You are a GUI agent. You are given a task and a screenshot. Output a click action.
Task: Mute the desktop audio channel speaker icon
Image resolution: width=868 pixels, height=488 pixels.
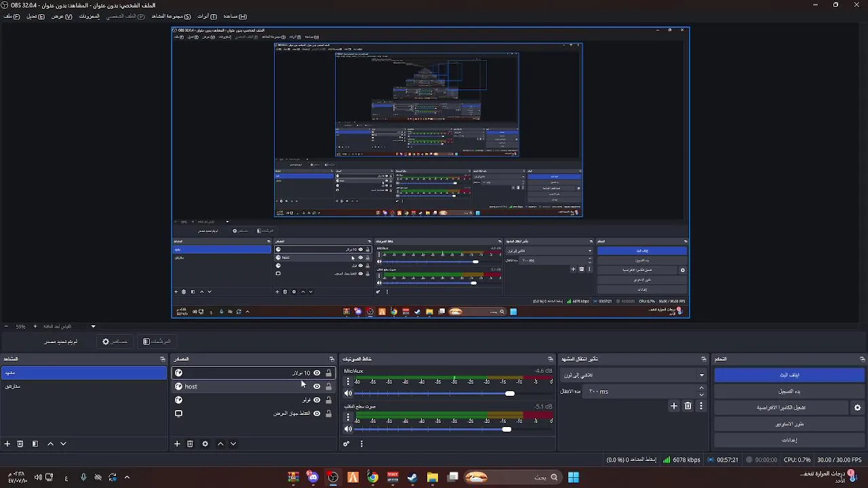(x=349, y=429)
